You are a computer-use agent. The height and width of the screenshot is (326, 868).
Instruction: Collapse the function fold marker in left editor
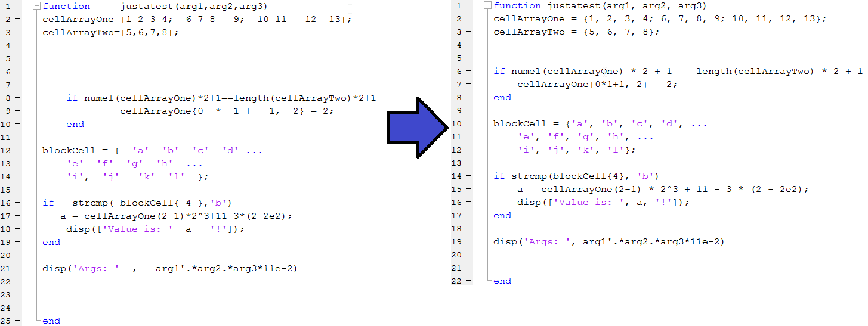[x=37, y=6]
